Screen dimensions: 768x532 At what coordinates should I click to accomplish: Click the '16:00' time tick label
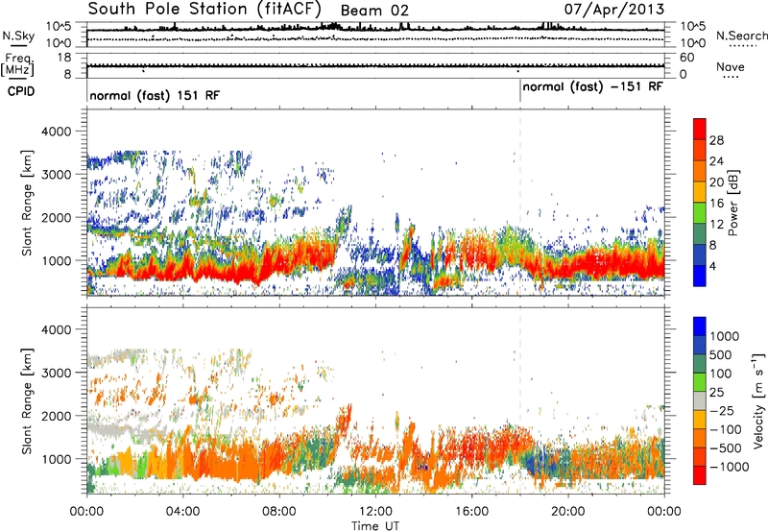[471, 512]
